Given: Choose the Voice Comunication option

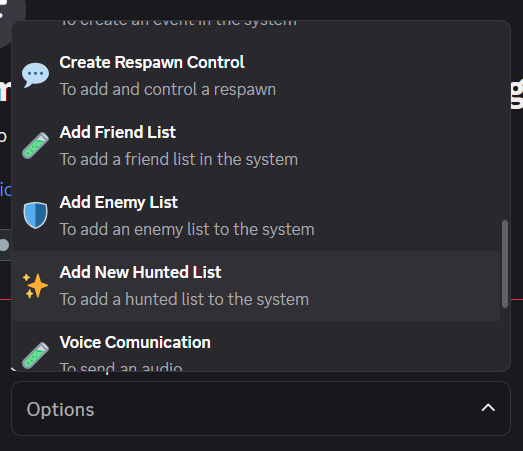Looking at the screenshot, I should pos(256,346).
